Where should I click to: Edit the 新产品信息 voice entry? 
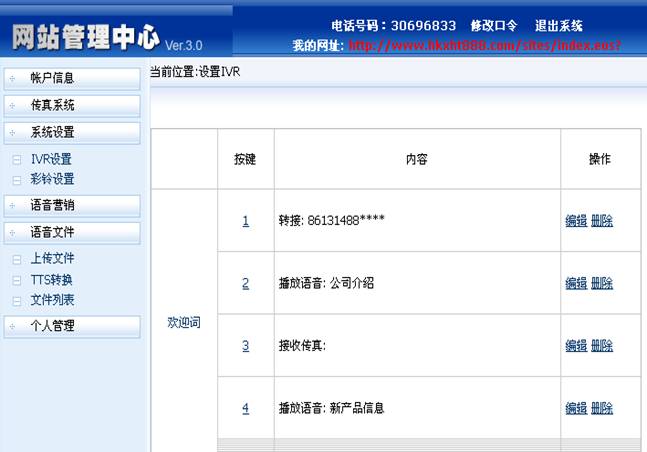(576, 408)
